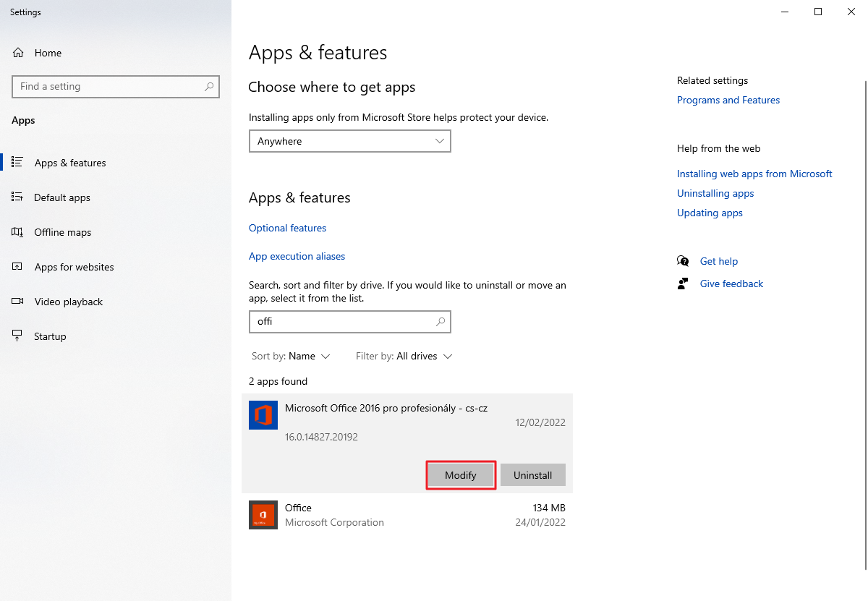The image size is (868, 601).
Task: Open the Anywhere app source dropdown
Action: (349, 141)
